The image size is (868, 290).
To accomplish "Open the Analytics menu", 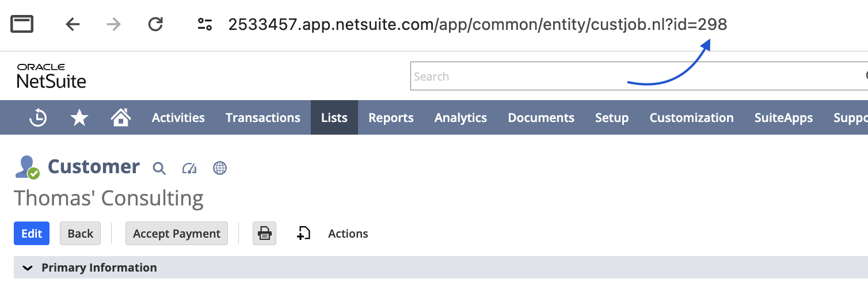I will tap(461, 117).
